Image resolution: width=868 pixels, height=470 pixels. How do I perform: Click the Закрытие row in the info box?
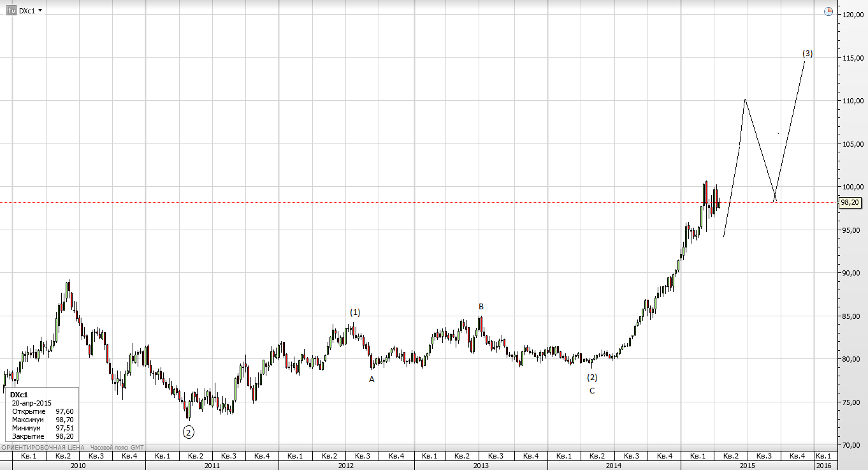pyautogui.click(x=43, y=437)
